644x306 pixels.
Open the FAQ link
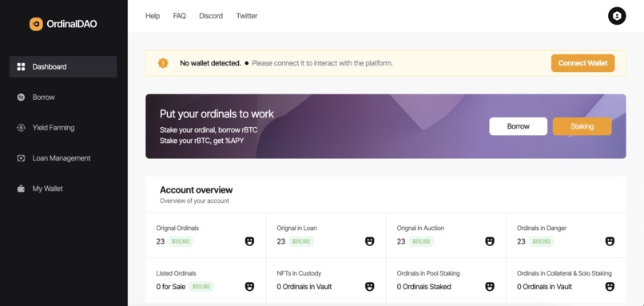[x=180, y=16]
